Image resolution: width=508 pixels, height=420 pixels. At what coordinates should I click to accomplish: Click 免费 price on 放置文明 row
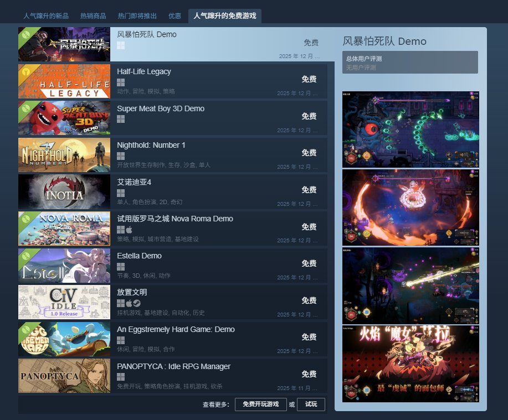(x=309, y=300)
